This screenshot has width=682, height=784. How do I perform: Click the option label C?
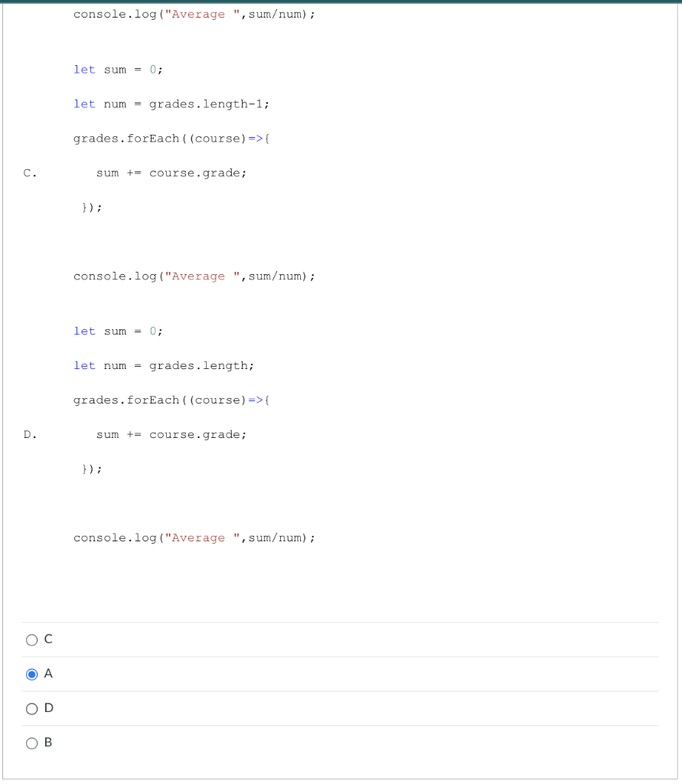(48, 639)
